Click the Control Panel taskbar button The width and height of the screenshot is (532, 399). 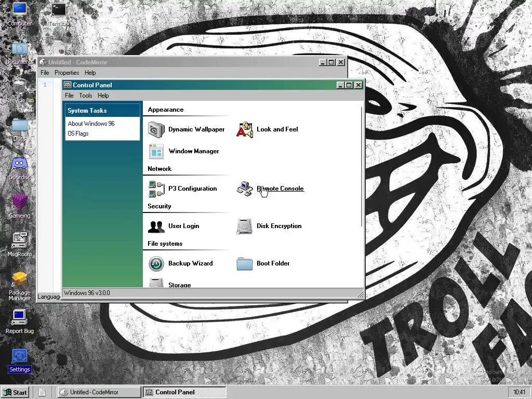(184, 392)
